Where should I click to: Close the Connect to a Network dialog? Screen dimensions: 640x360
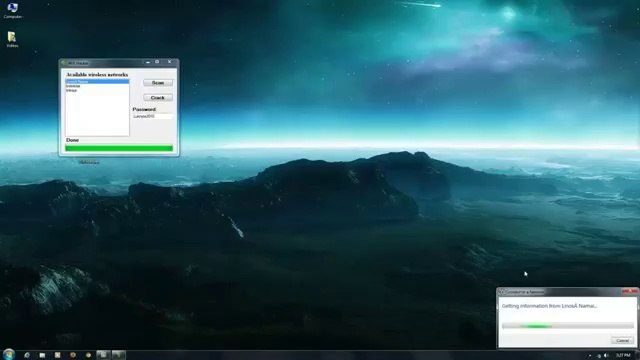[630, 291]
